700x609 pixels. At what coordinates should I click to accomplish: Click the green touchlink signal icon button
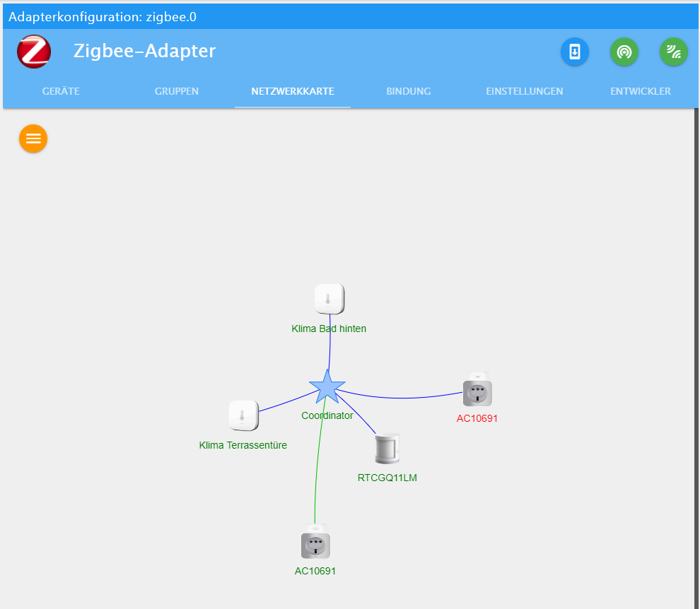[673, 52]
